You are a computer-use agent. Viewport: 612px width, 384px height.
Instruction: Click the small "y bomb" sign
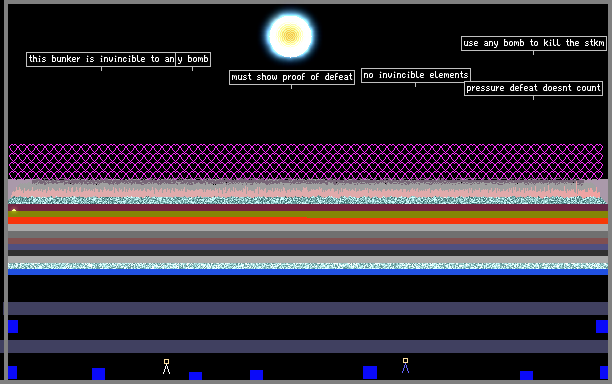point(193,59)
